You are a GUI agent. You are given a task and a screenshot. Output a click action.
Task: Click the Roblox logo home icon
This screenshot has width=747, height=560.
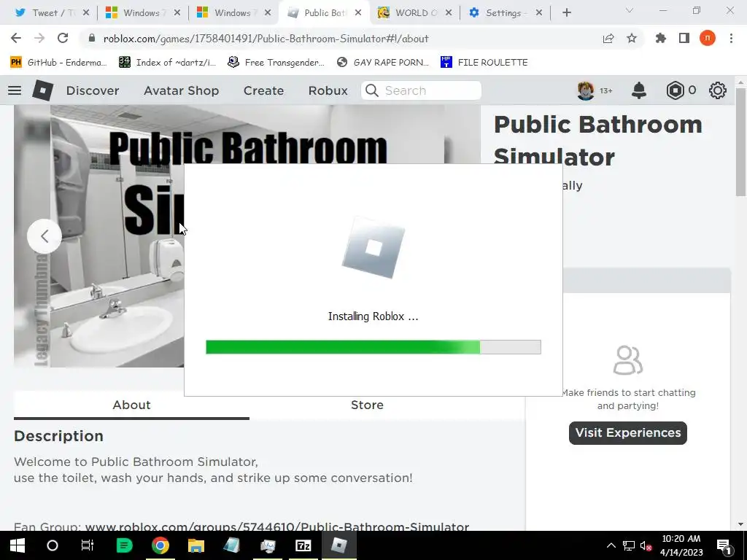pyautogui.click(x=43, y=90)
